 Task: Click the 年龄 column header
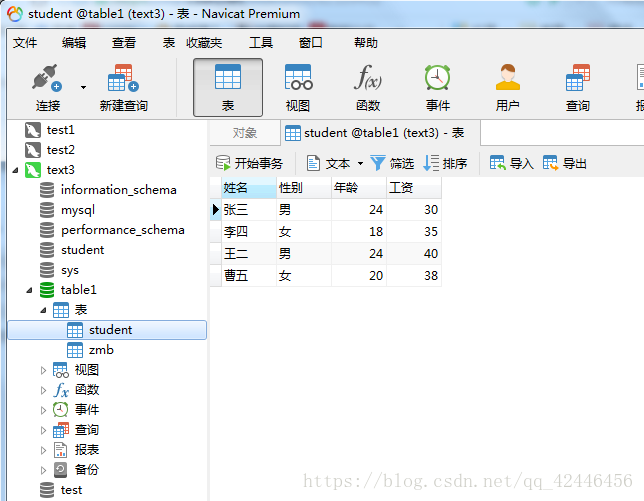coord(359,188)
